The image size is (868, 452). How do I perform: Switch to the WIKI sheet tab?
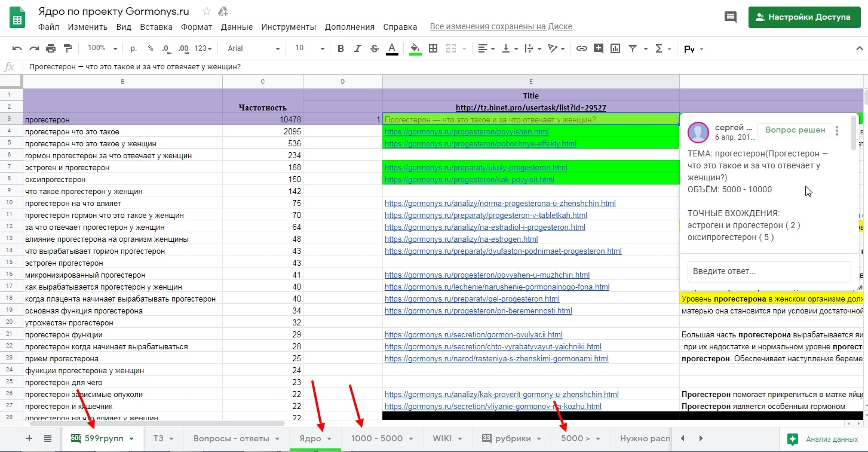click(x=447, y=439)
